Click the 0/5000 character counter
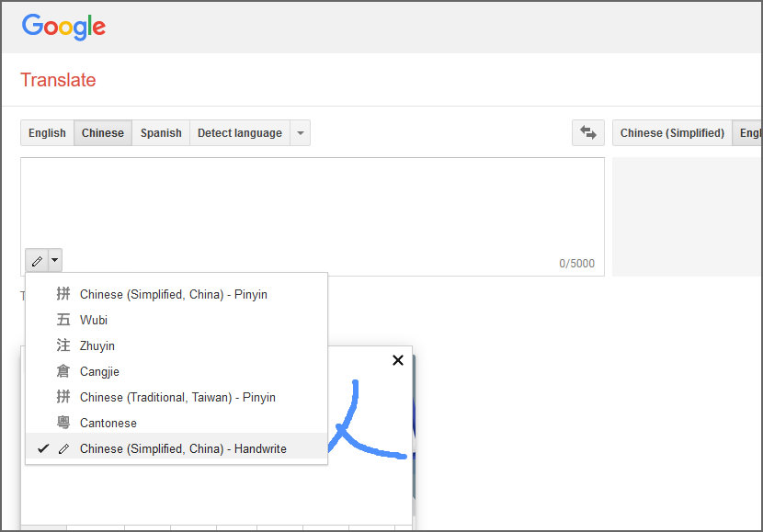The height and width of the screenshot is (532, 763). point(576,264)
